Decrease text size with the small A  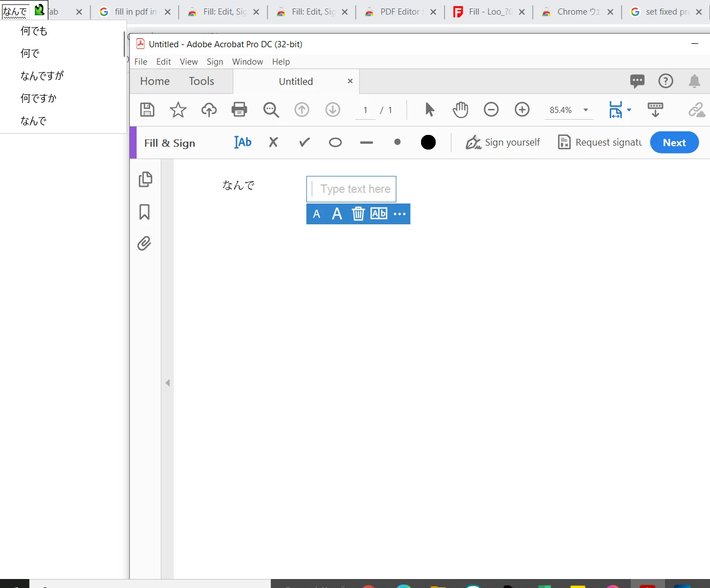(316, 214)
